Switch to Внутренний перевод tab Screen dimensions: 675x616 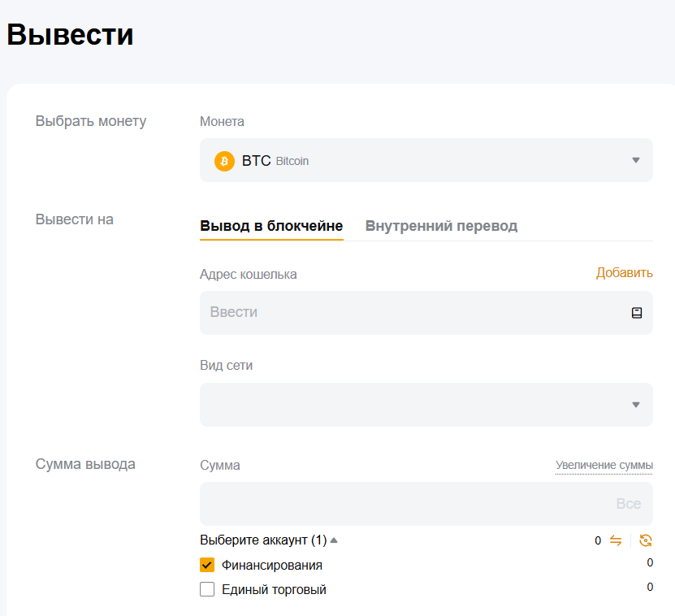(441, 226)
